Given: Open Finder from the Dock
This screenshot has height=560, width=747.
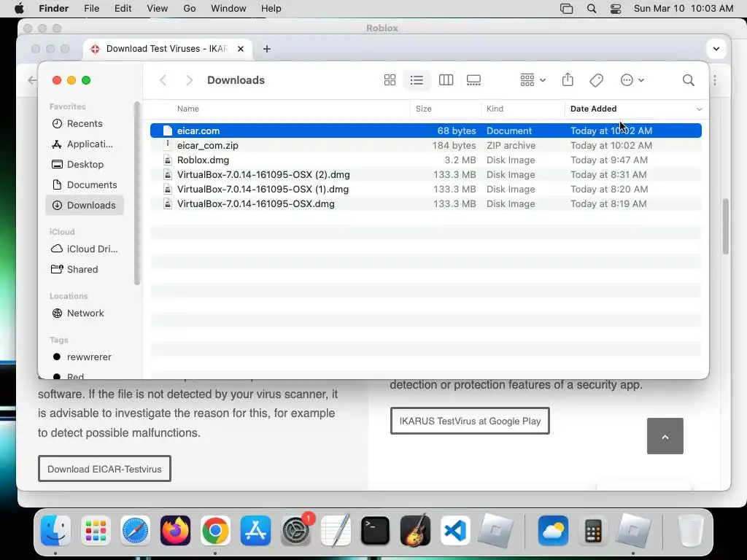Looking at the screenshot, I should (55, 531).
